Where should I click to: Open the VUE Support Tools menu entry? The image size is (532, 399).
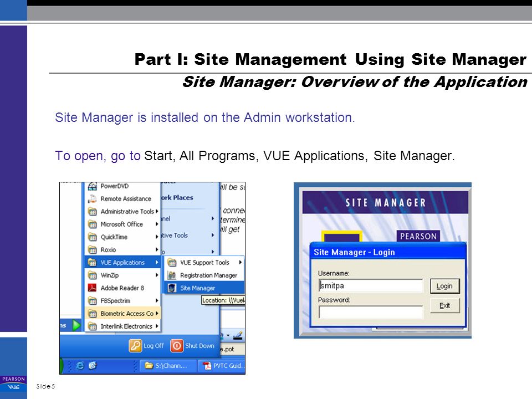coord(204,262)
